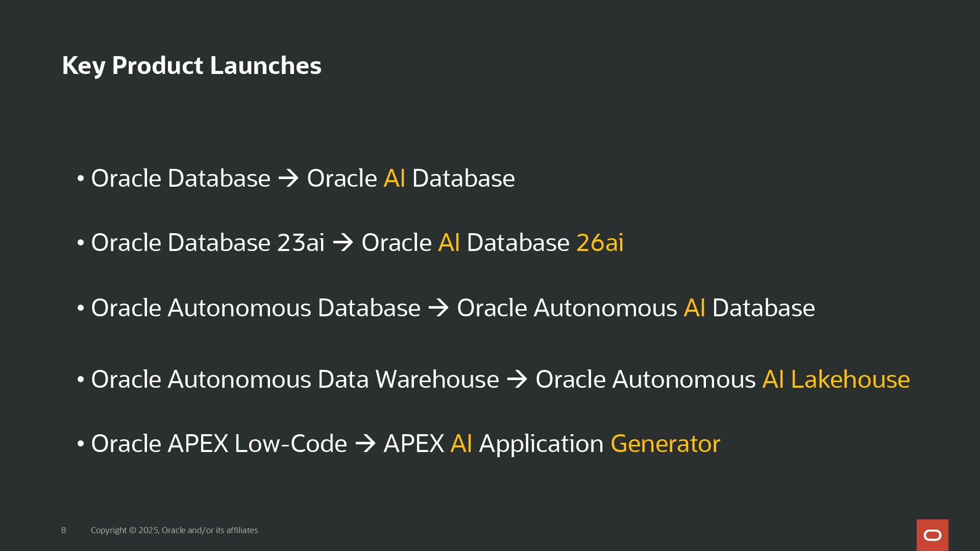This screenshot has height=551, width=980.
Task: Click the arrow following "Data Warehouse"
Action: [x=517, y=380]
